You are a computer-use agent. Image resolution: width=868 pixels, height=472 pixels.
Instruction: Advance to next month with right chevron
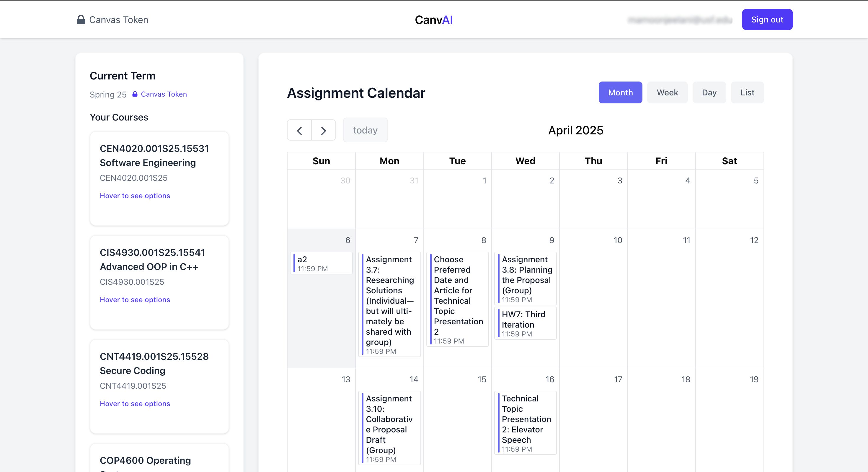coord(324,130)
